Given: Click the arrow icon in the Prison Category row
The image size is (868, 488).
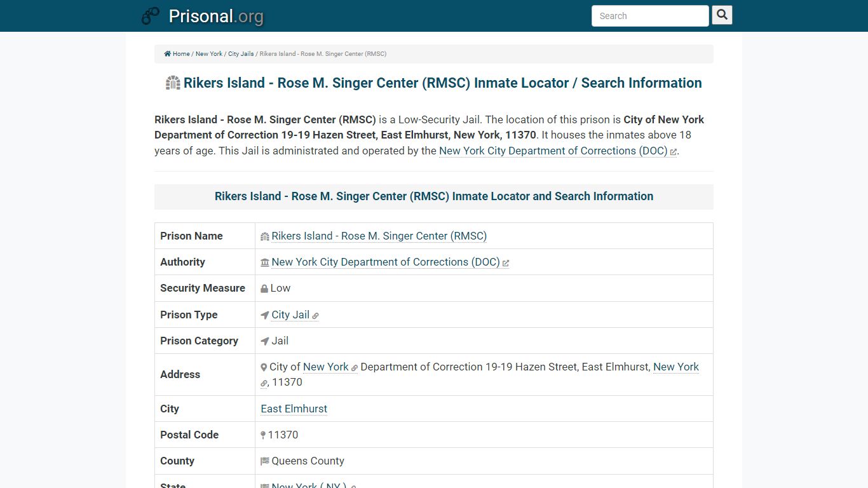Looking at the screenshot, I should point(265,341).
